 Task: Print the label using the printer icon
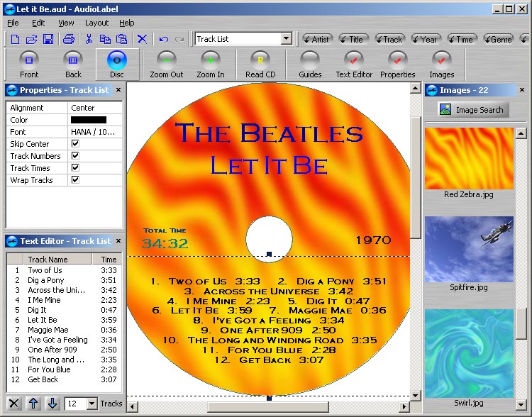[x=69, y=39]
